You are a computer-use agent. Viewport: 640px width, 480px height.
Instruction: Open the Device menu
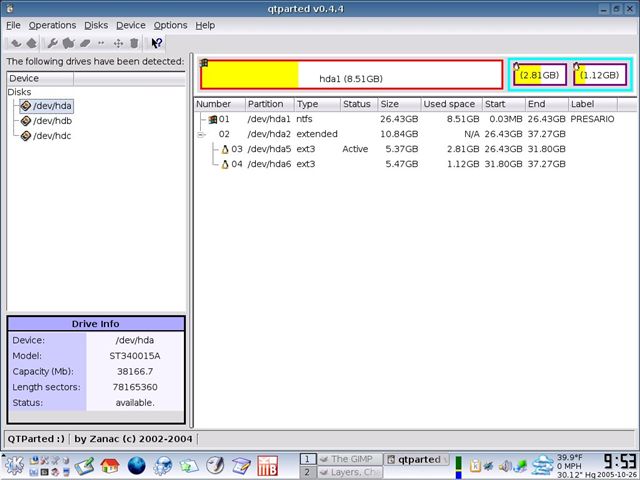(131, 25)
